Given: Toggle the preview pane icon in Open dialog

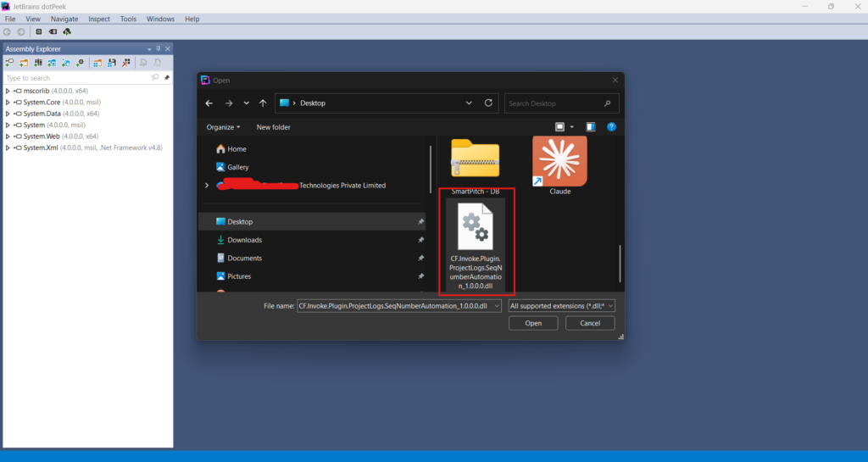Looking at the screenshot, I should [591, 127].
